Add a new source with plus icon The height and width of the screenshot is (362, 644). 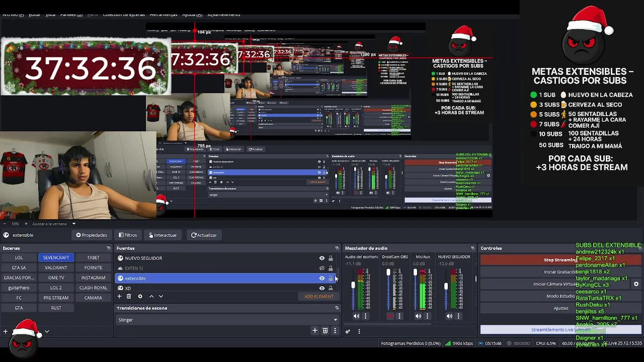pos(119,297)
